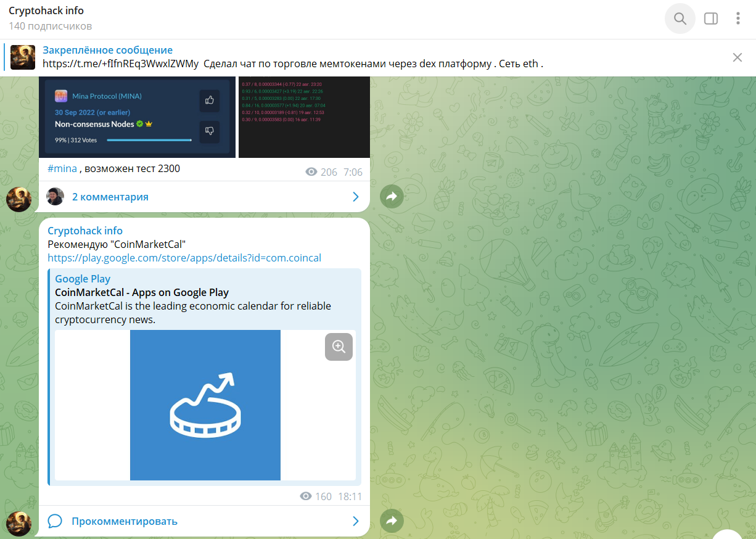
Task: Open search in the Cryptohack info channel
Action: 680,19
